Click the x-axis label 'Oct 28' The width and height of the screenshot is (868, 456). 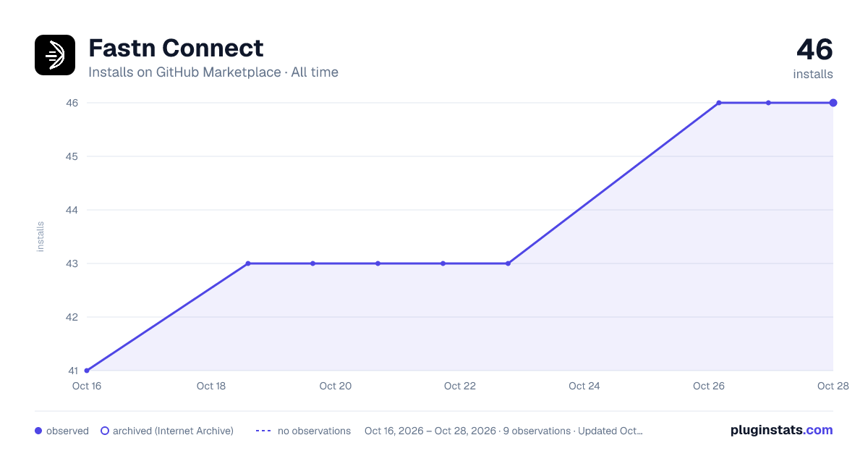pyautogui.click(x=833, y=386)
